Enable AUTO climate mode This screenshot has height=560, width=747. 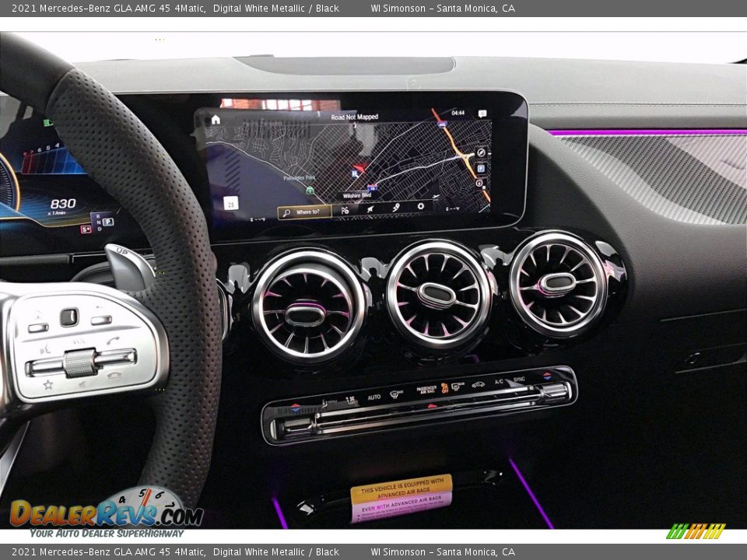pyautogui.click(x=374, y=397)
